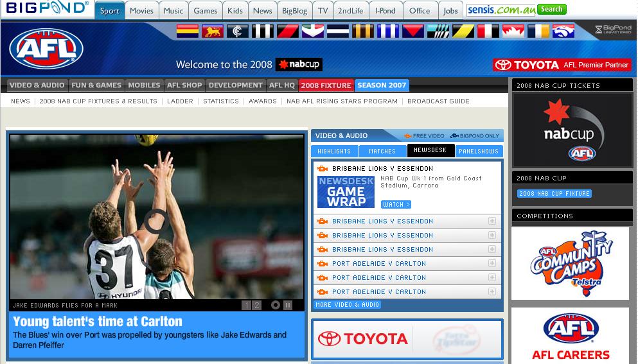Click camera icon beside featured Brisbane Lions video

pyautogui.click(x=323, y=168)
